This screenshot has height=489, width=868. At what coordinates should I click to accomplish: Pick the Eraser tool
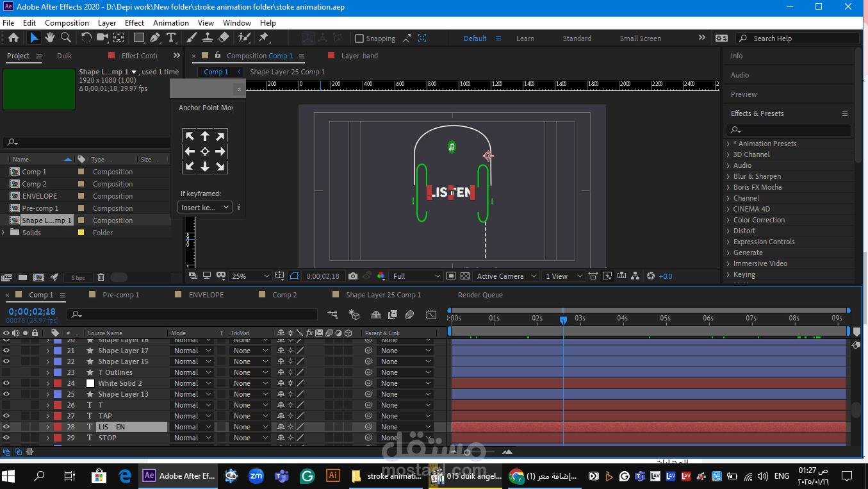point(224,38)
